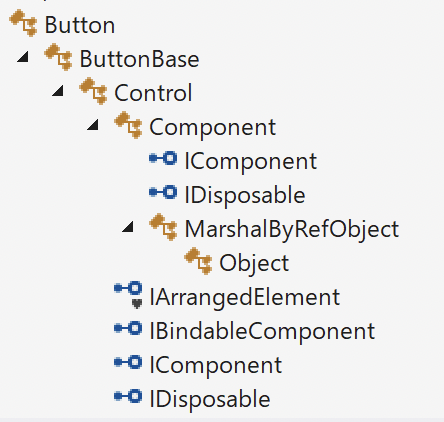Select the Object base type entry
This screenshot has height=422, width=444.
[254, 264]
